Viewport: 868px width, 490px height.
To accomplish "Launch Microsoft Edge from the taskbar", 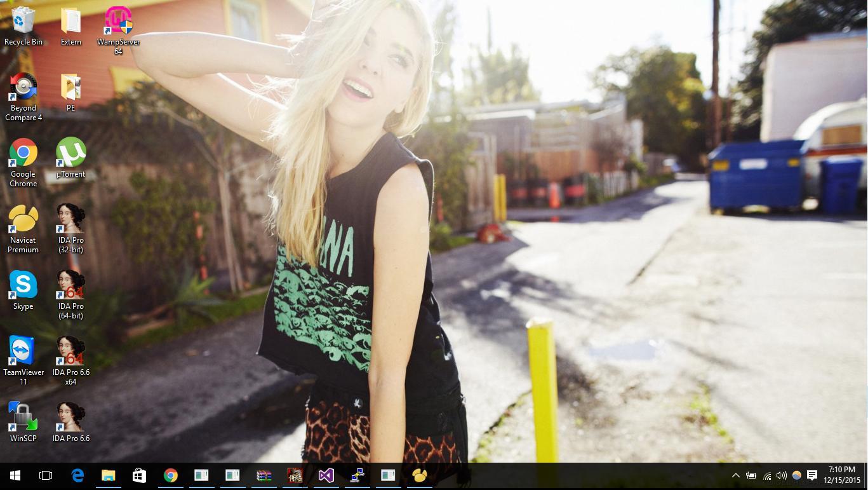I will point(77,475).
